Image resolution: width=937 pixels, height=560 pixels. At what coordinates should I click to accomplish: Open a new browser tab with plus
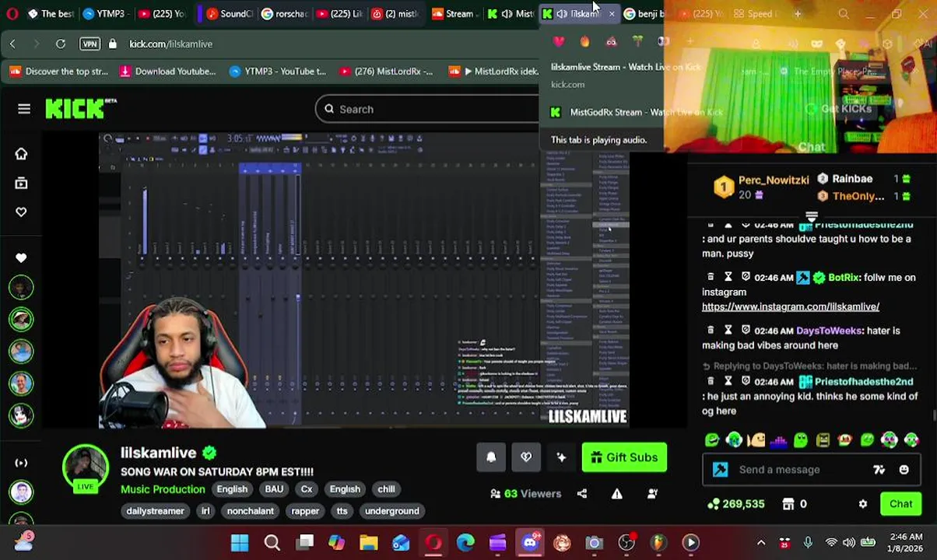coord(798,13)
